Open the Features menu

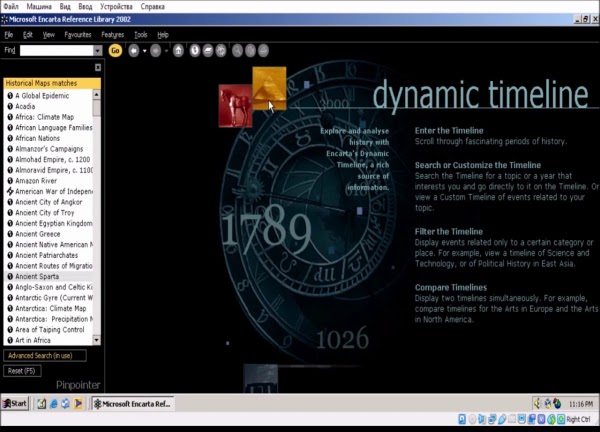(112, 35)
